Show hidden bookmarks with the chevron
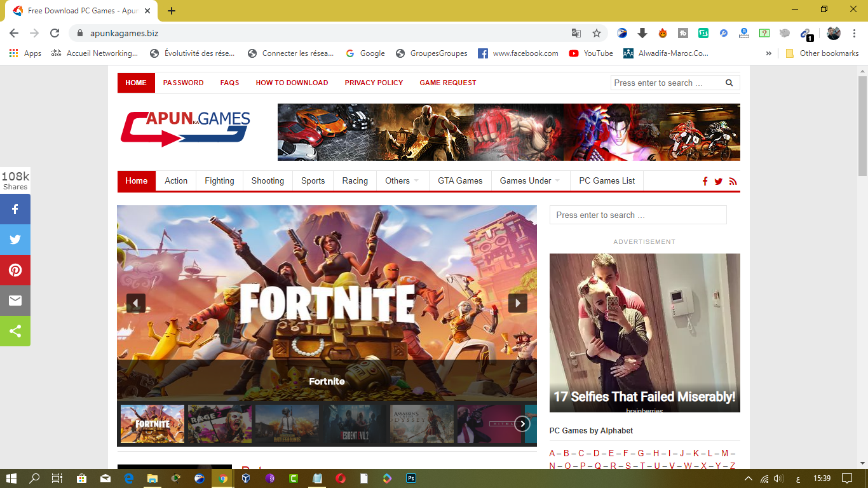The width and height of the screenshot is (868, 488). pyautogui.click(x=769, y=53)
